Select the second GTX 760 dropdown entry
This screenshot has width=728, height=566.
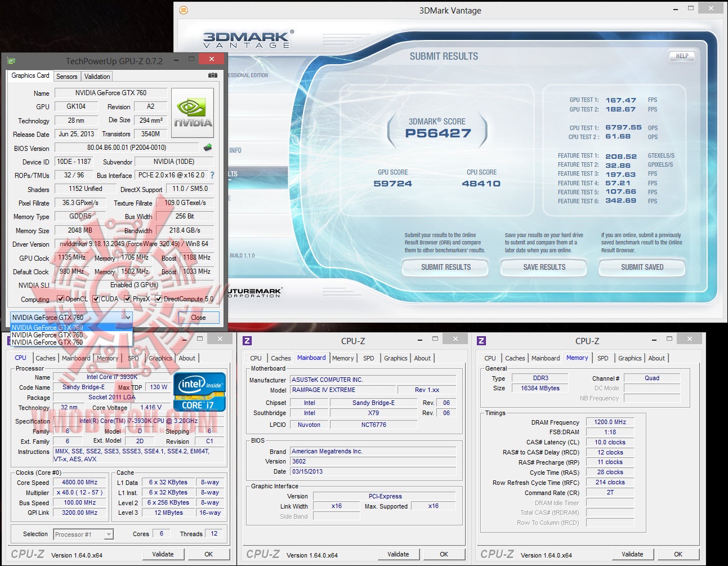71,335
